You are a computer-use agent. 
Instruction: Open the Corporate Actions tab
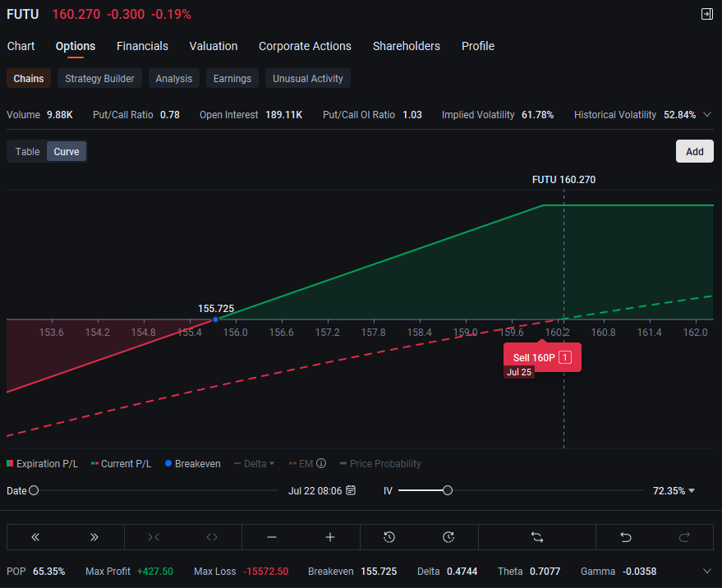pyautogui.click(x=305, y=46)
